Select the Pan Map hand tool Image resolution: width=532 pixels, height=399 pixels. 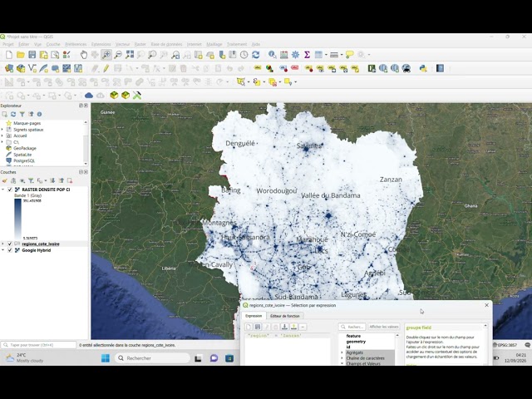coord(83,55)
